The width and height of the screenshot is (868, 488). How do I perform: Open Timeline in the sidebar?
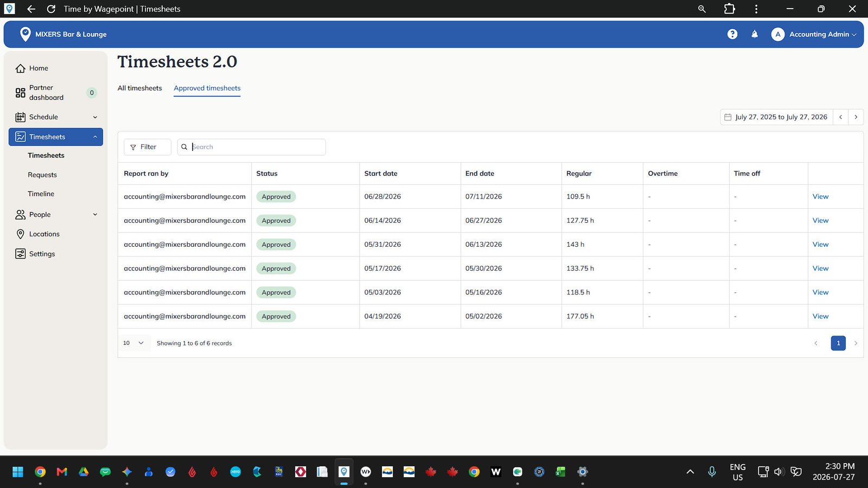[41, 194]
